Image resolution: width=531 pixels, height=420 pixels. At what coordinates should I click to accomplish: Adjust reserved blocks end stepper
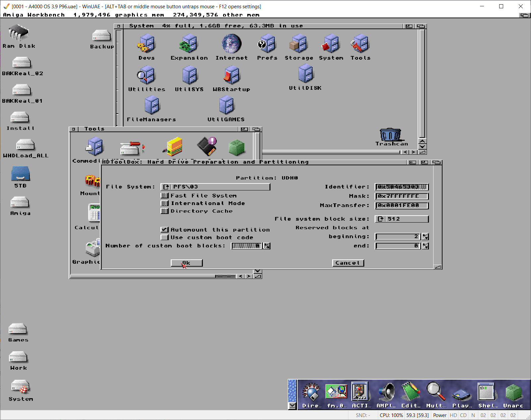pyautogui.click(x=425, y=246)
